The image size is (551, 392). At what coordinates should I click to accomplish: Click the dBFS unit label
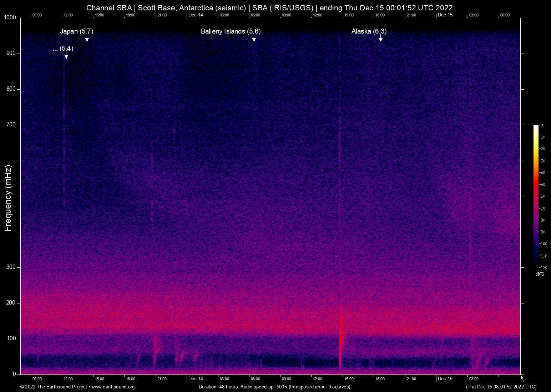coord(540,274)
